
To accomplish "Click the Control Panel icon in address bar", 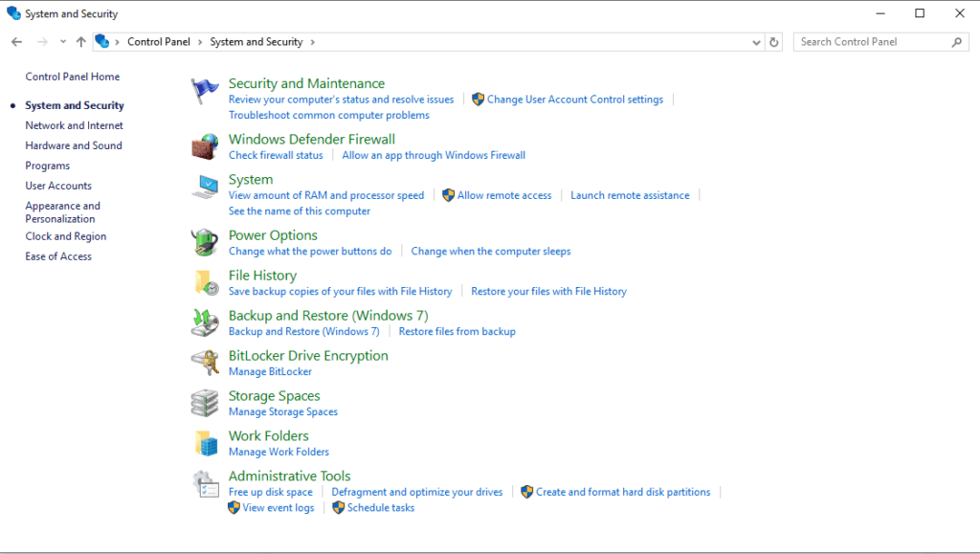I will 101,42.
